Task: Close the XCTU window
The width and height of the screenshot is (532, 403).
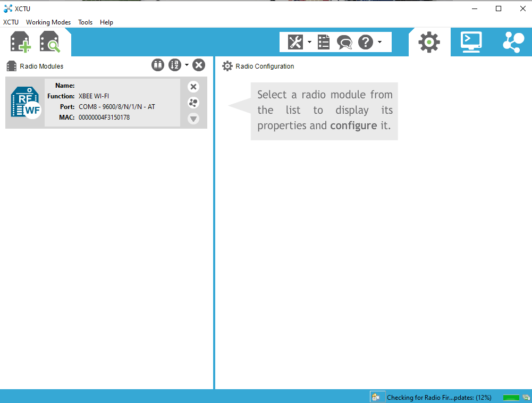Action: click(x=522, y=9)
